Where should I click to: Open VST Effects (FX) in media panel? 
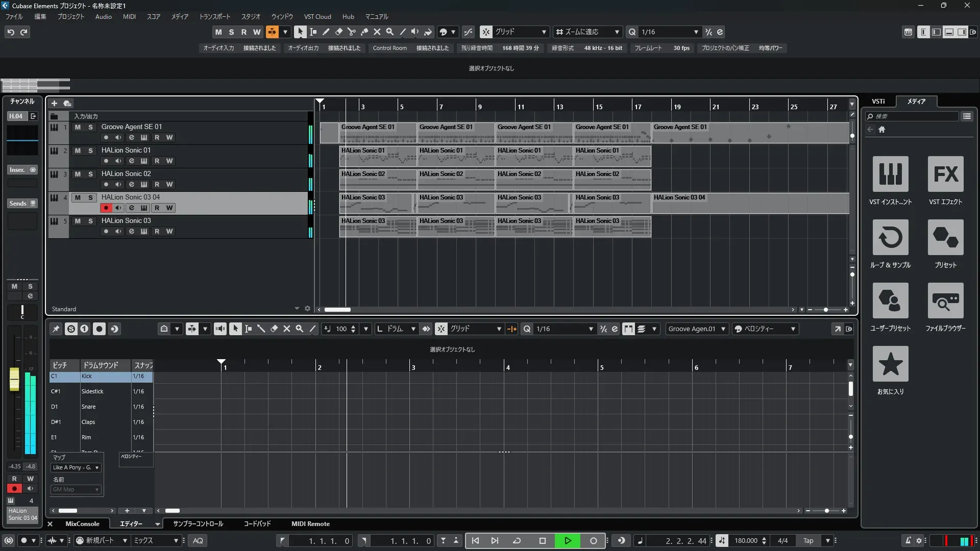[x=945, y=174]
